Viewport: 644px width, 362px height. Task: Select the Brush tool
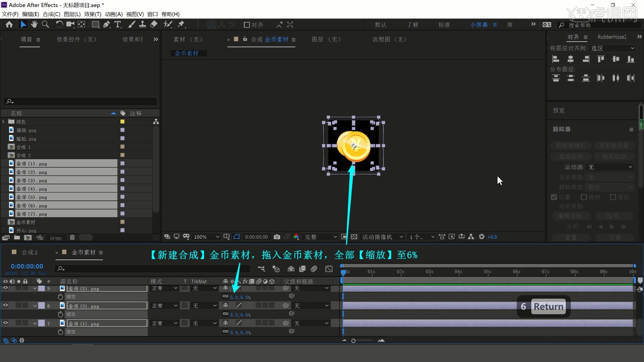point(131,24)
